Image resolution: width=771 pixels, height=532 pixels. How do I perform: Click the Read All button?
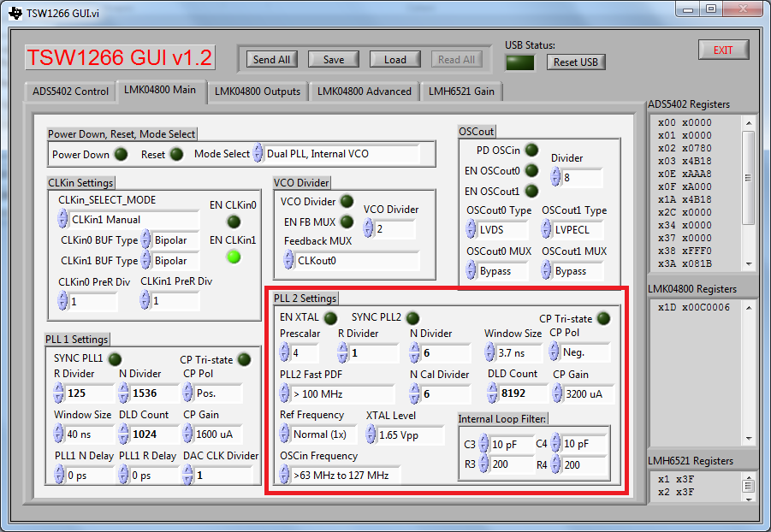point(457,60)
